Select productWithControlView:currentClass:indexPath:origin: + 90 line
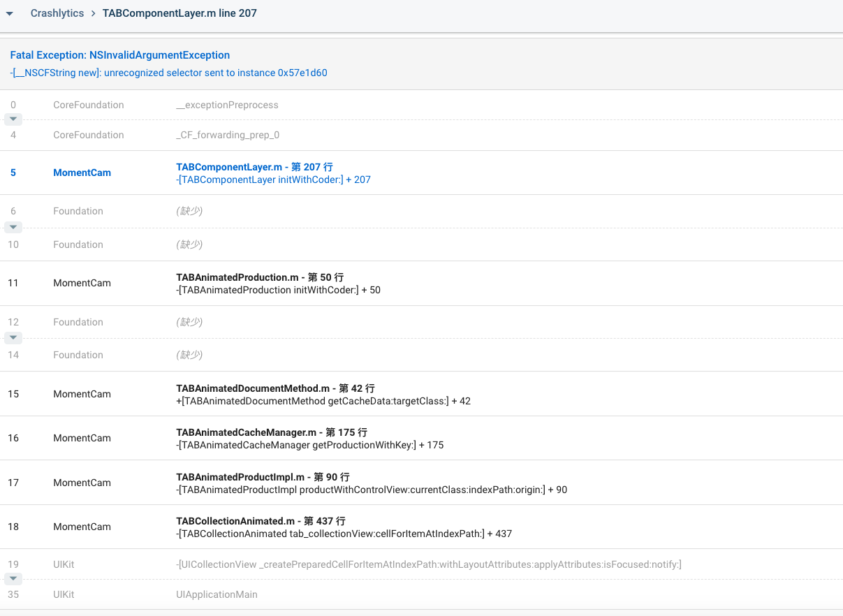This screenshot has height=616, width=843. 372,490
